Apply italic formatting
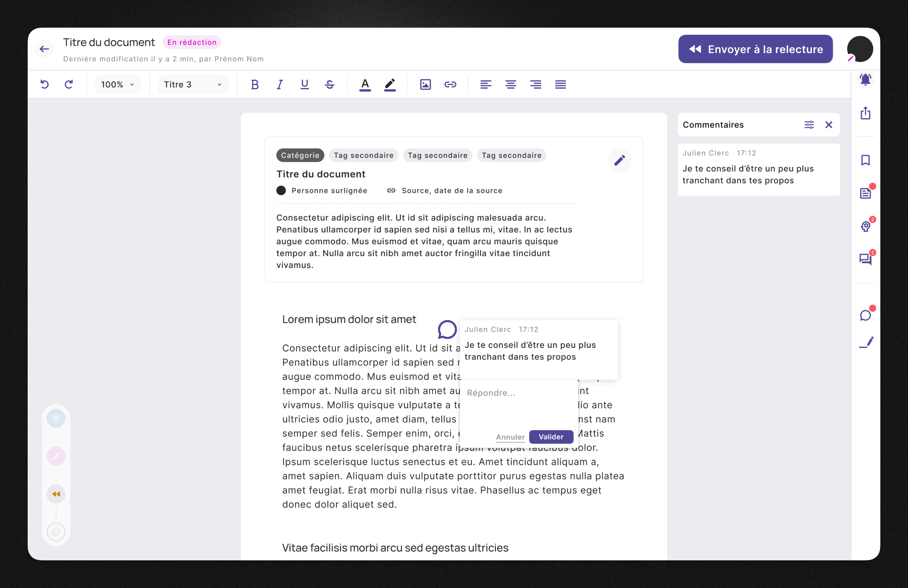Screen dimensions: 908x588 (280, 84)
